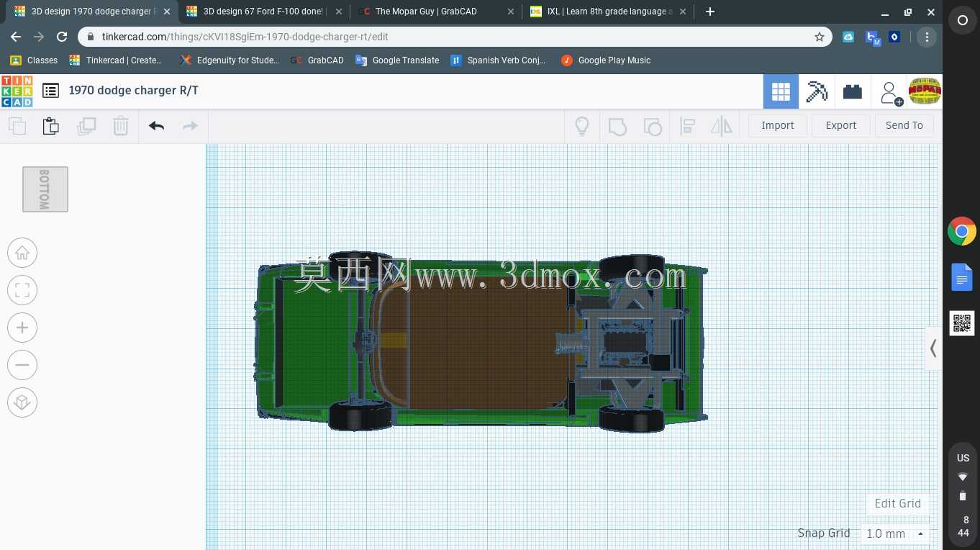
Task: Duplicate and repeat the selection
Action: point(86,126)
